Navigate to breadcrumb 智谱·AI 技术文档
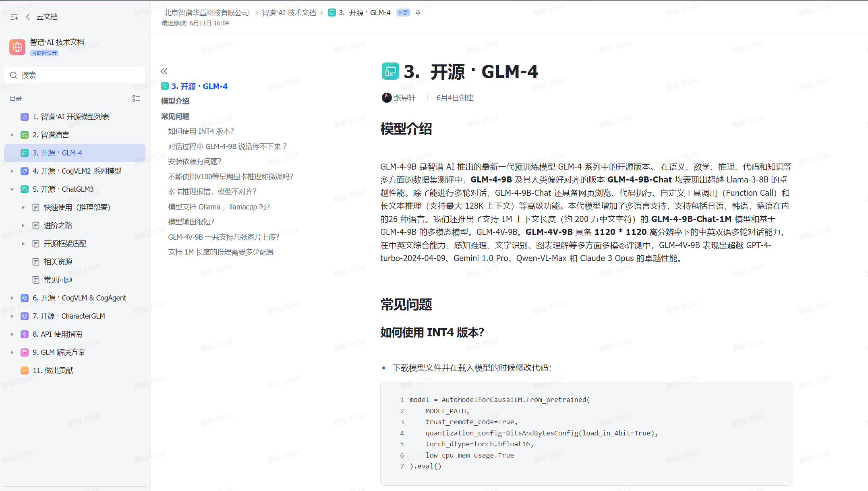Viewport: 868px width, 491px height. click(x=289, y=12)
